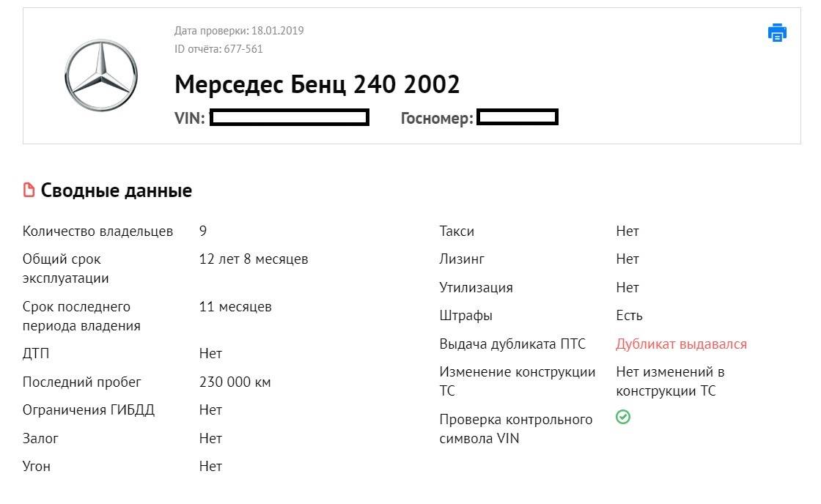This screenshot has width=821, height=504.
Task: Select the "Залог" row label
Action: 40,438
